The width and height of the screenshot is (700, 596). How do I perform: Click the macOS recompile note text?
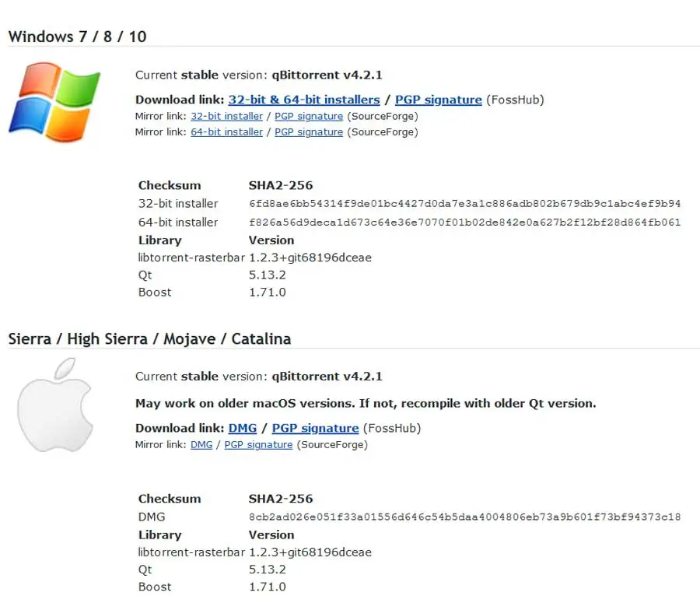(x=366, y=403)
